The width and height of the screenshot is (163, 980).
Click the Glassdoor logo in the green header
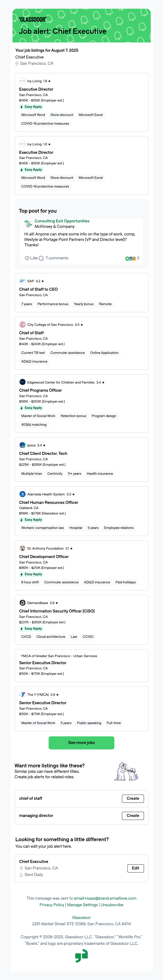tap(33, 19)
